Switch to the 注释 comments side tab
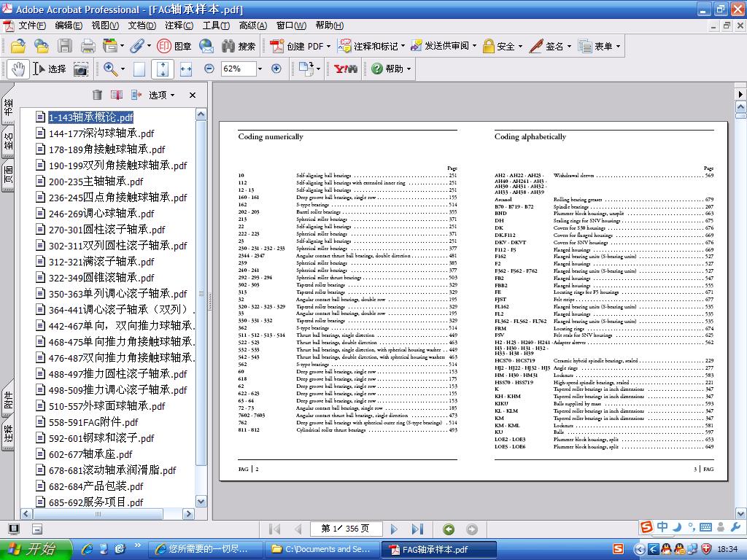The width and height of the screenshot is (747, 560). coord(8,433)
